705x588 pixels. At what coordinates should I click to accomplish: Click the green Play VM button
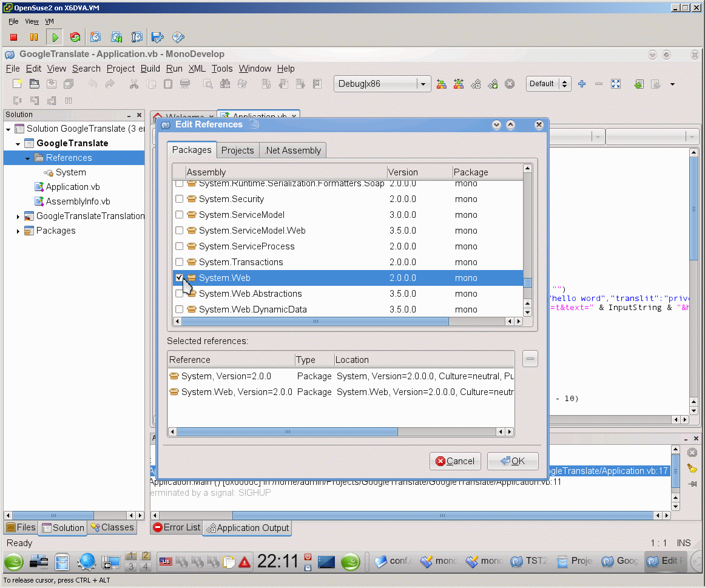click(55, 37)
